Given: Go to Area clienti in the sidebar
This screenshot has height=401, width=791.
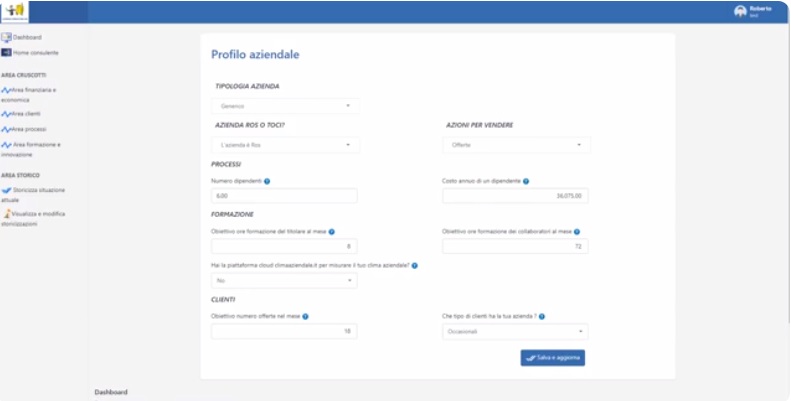Looking at the screenshot, I should tap(29, 113).
